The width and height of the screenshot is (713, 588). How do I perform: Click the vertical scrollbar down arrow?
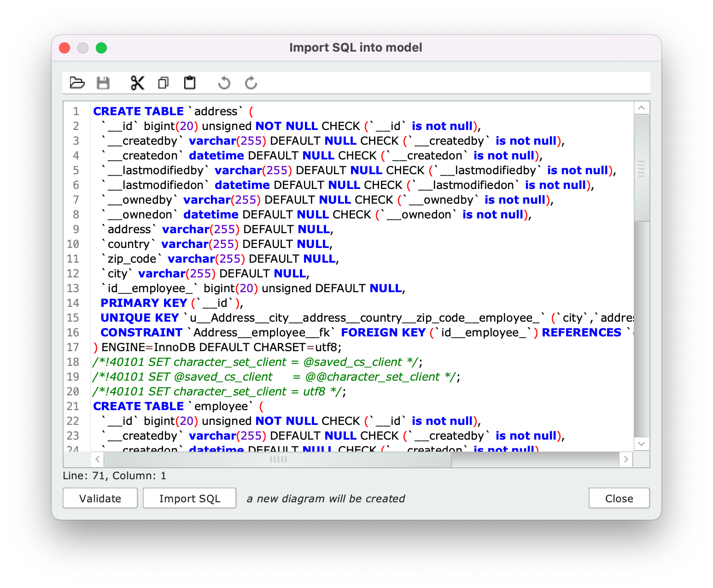click(x=642, y=444)
